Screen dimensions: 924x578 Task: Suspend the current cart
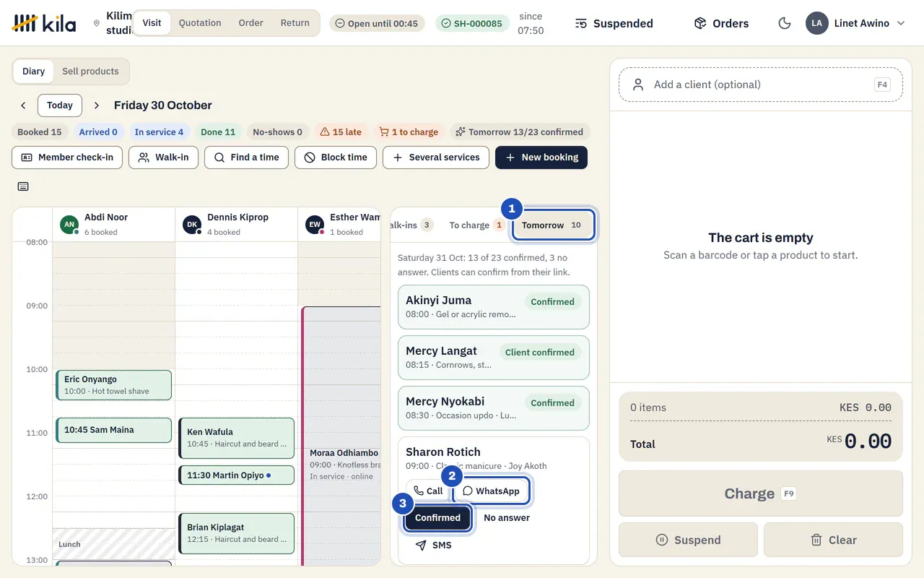[x=688, y=540]
